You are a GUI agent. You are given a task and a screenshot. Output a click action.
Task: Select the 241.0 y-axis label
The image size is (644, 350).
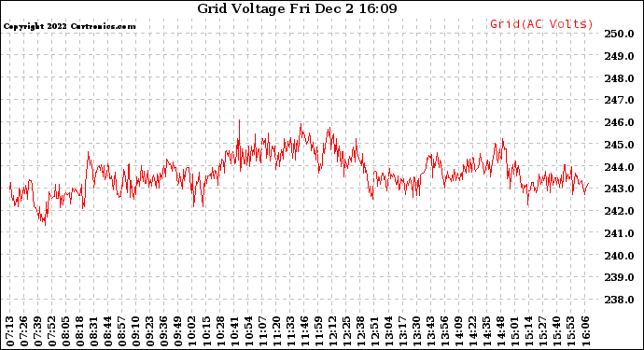coord(619,233)
